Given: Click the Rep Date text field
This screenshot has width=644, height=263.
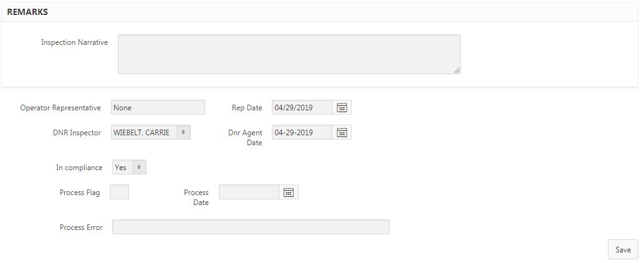Looking at the screenshot, I should pyautogui.click(x=302, y=107).
